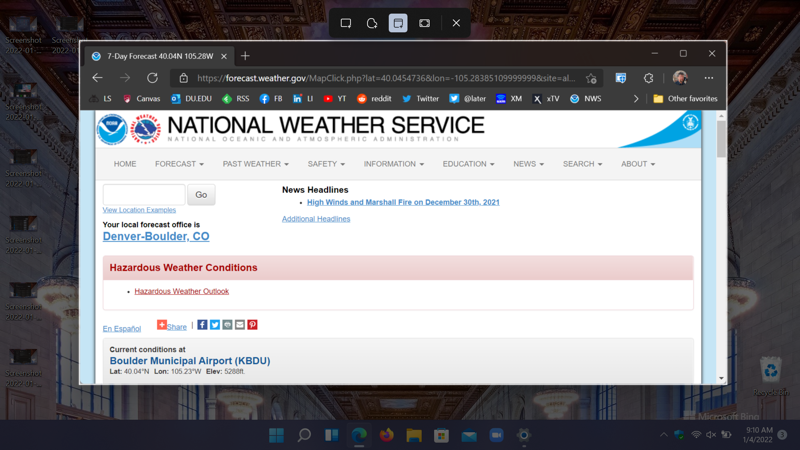Click the location search input field
Screen dimensions: 800x450
tap(144, 194)
